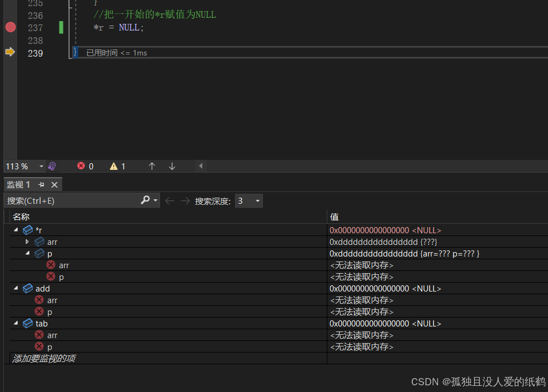
Task: Go to previous issue with up arrow
Action: [x=152, y=166]
